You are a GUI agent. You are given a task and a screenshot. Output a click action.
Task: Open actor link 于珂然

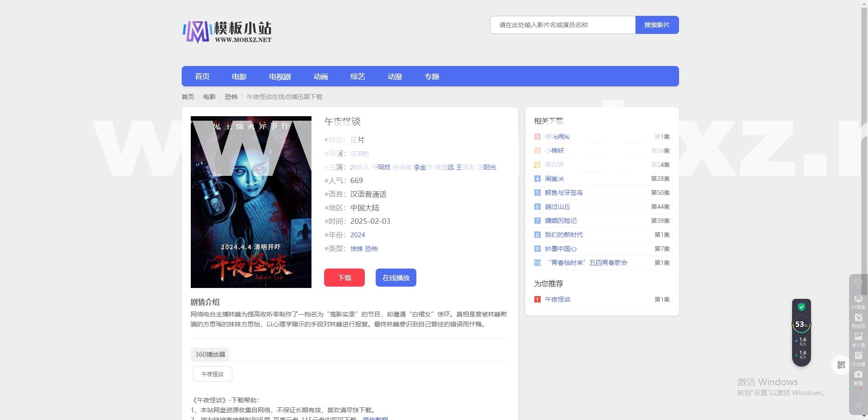tap(381, 167)
